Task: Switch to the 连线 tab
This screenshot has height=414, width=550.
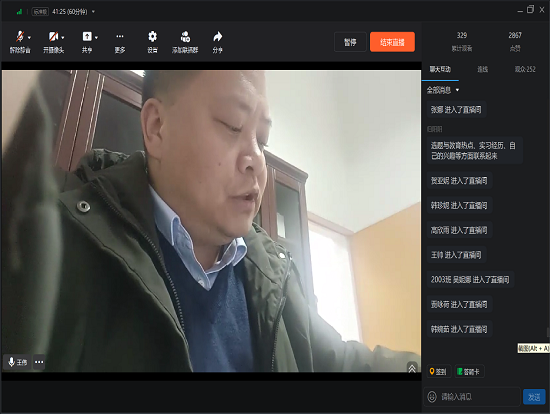Action: [482, 69]
